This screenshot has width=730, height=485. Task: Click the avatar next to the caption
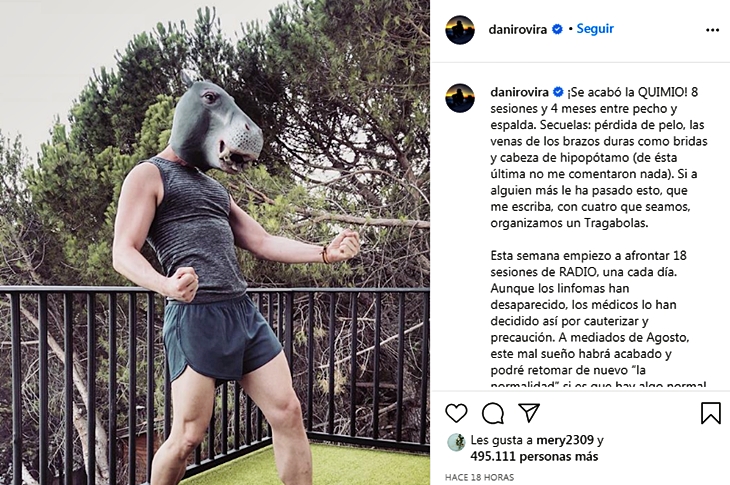pos(460,98)
